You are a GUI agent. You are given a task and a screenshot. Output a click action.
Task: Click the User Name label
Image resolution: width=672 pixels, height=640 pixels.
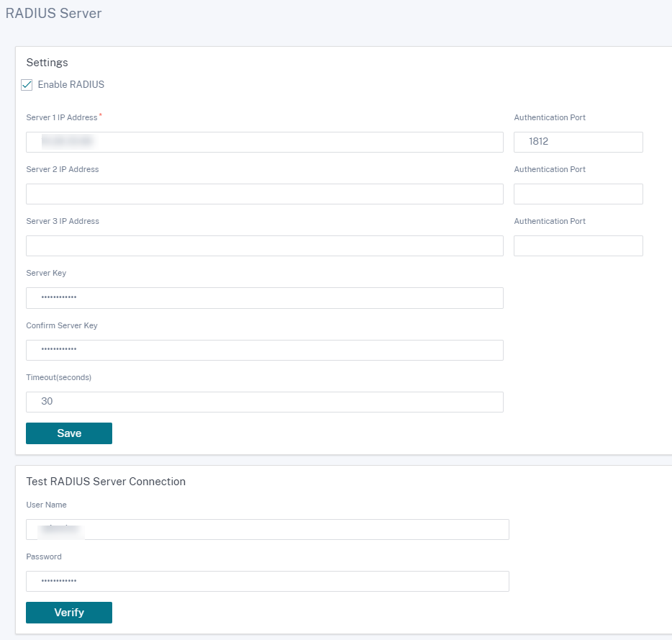coord(46,505)
